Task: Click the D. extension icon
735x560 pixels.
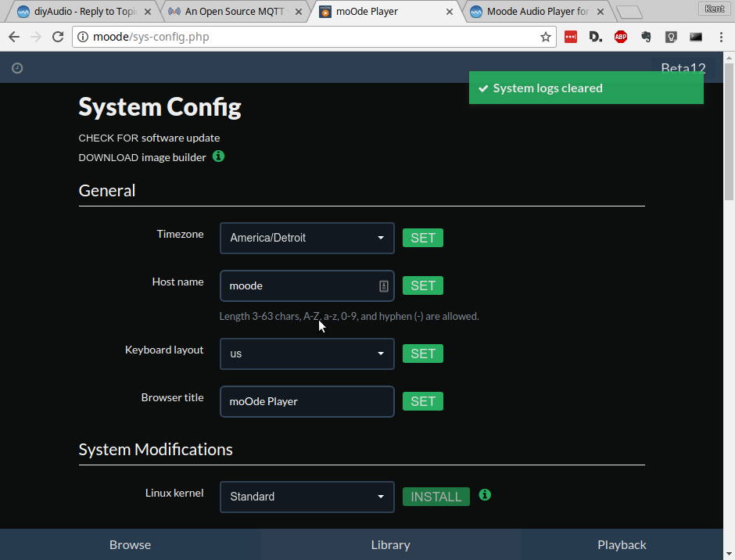Action: point(595,37)
